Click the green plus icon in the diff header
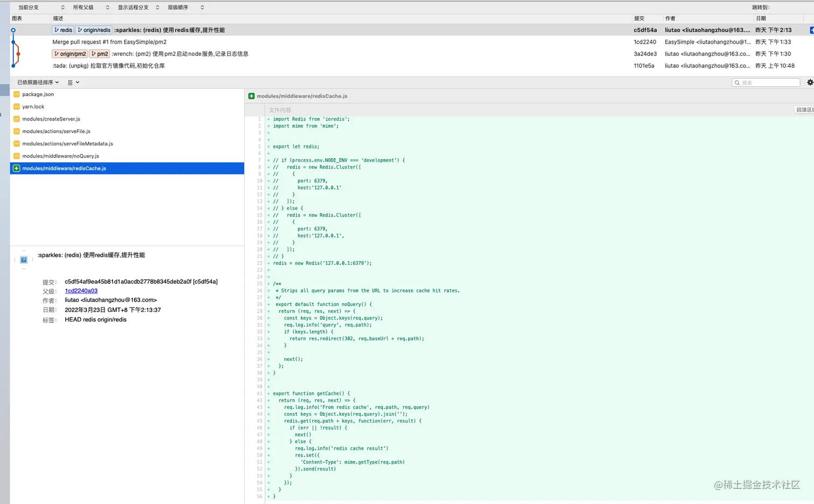 click(x=251, y=96)
